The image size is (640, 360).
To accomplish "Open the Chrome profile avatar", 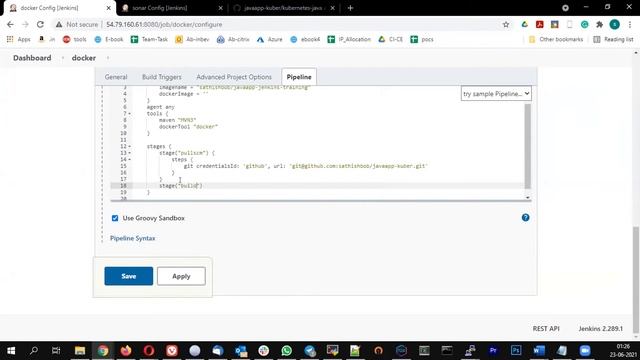I will (x=614, y=24).
